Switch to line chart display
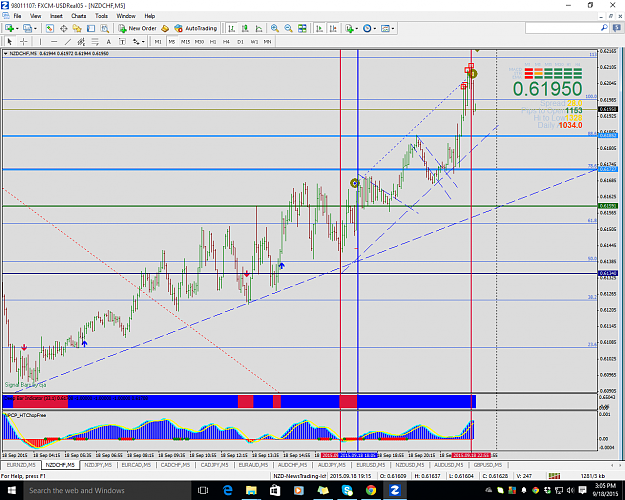 pos(259,28)
